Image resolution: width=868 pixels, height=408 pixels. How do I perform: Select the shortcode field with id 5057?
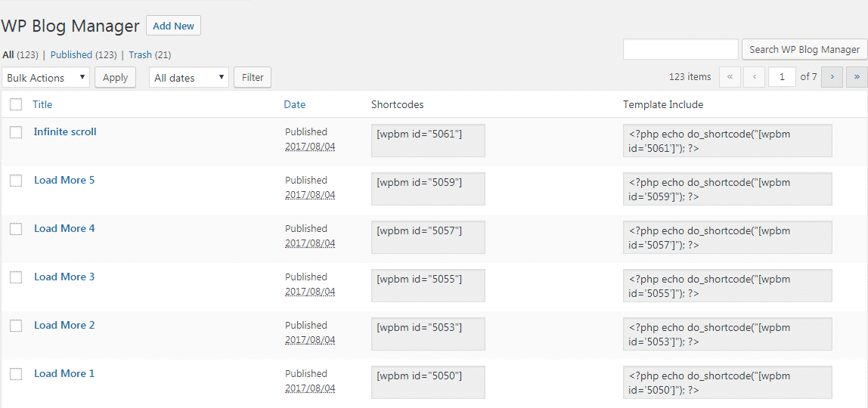pos(429,237)
